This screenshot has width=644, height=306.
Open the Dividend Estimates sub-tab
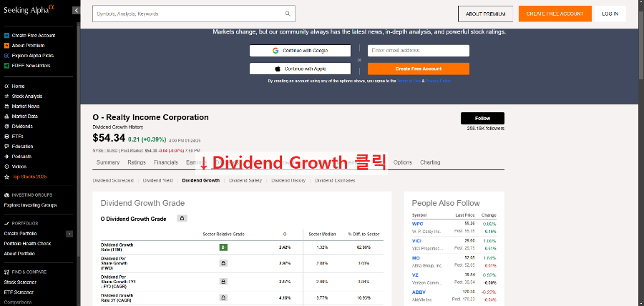[x=335, y=180]
